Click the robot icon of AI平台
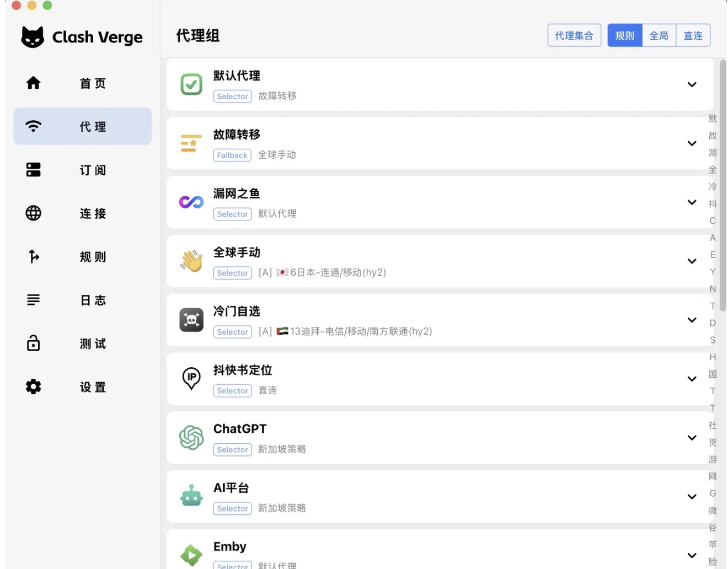The image size is (728, 569). tap(191, 496)
